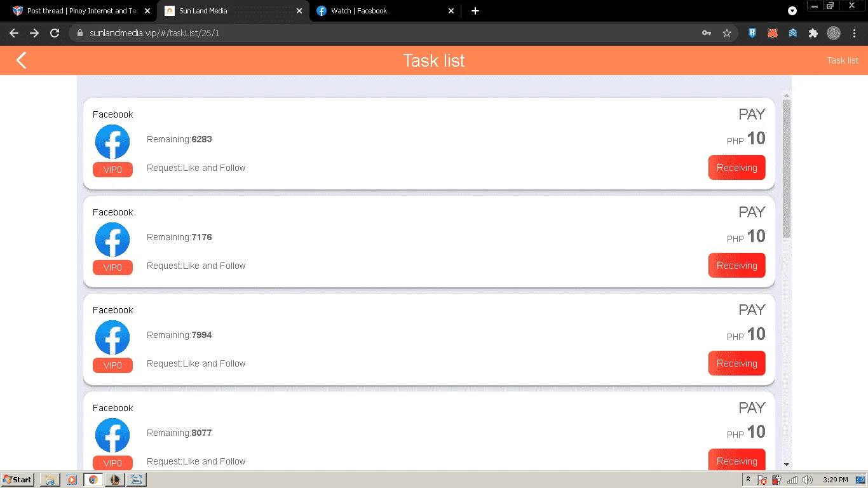Reload the current page

click(55, 33)
